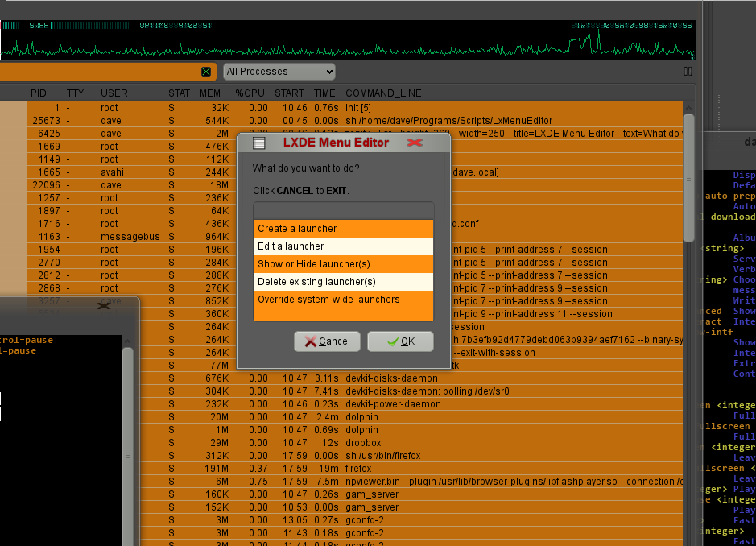Select Create a launcher option
This screenshot has width=756, height=546.
click(x=344, y=229)
